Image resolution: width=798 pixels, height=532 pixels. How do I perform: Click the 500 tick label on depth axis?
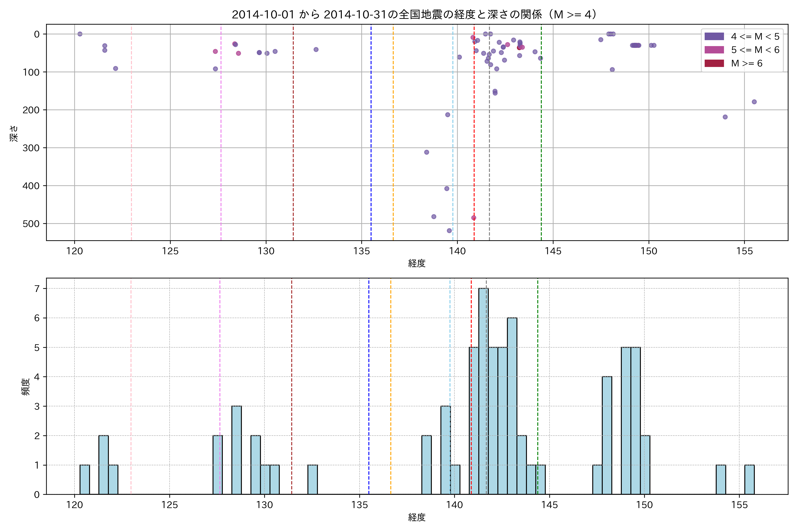[x=31, y=224]
